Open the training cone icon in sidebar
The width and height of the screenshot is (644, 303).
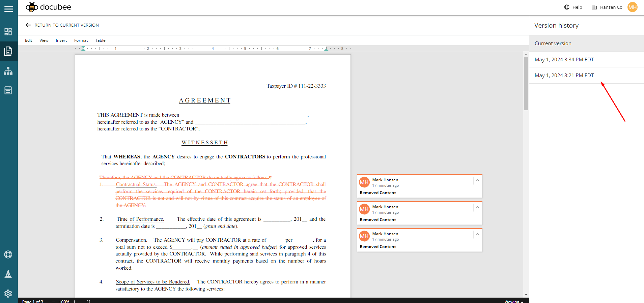[x=8, y=274]
